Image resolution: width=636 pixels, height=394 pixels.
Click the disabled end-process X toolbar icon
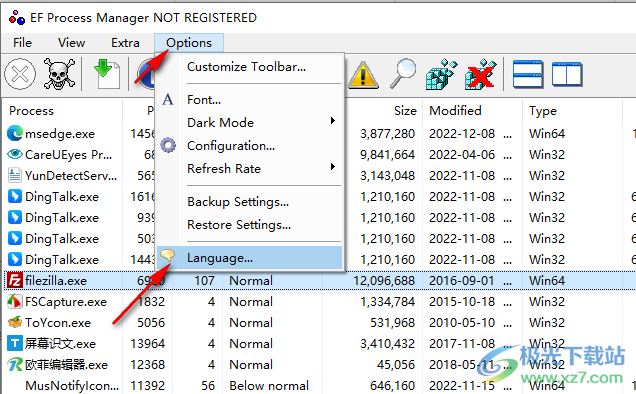20,74
